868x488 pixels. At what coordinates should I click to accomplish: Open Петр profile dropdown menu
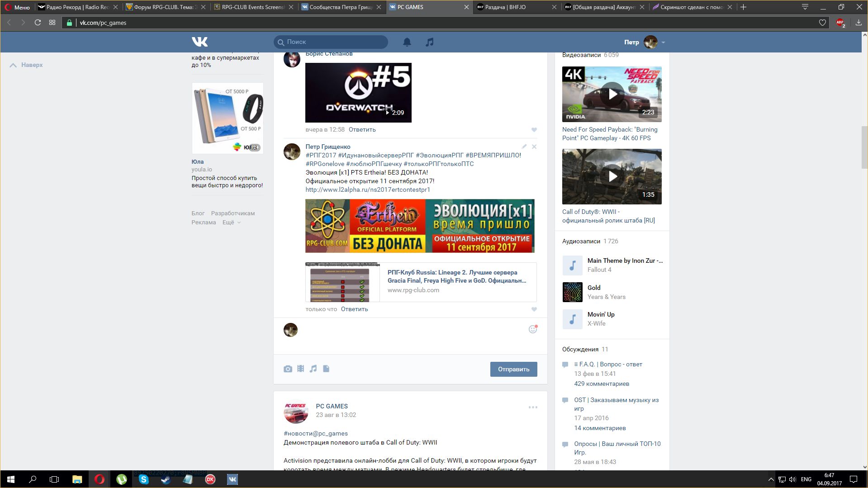coord(645,42)
